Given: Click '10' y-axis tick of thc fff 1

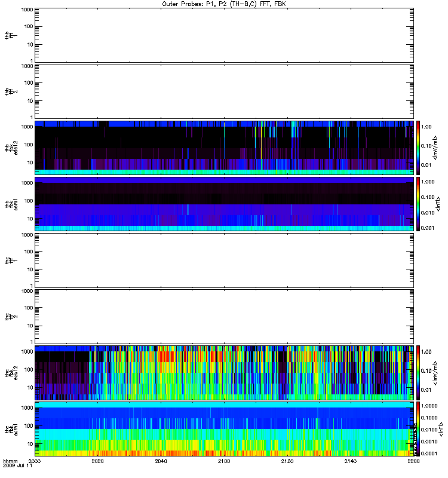Looking at the screenshot, I should [30, 269].
